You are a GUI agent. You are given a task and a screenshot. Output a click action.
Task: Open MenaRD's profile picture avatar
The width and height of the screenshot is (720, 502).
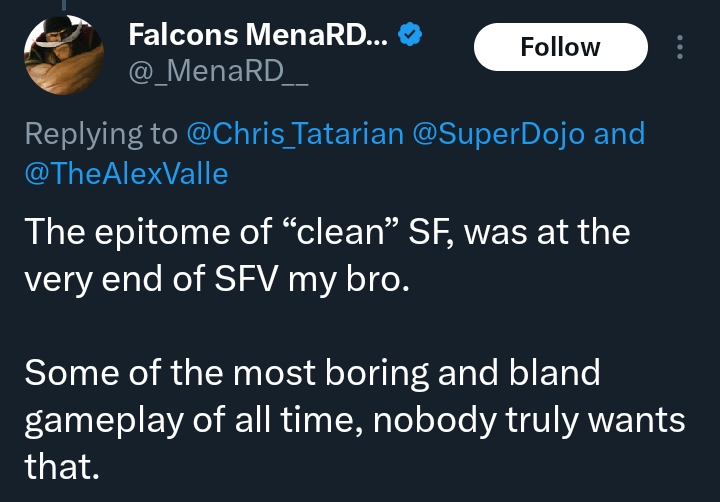point(64,55)
